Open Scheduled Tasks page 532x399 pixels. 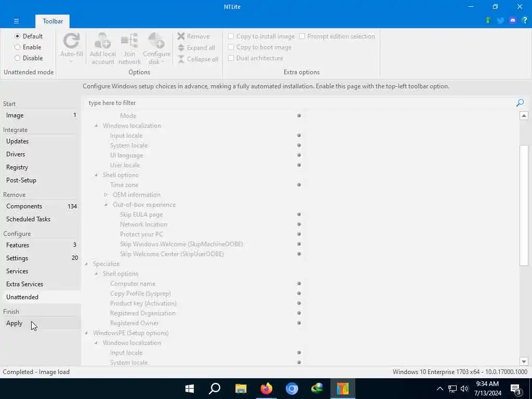point(41,219)
